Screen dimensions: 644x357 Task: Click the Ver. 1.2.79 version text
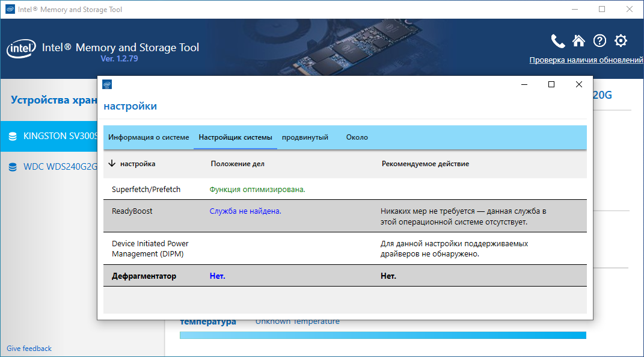(x=119, y=58)
